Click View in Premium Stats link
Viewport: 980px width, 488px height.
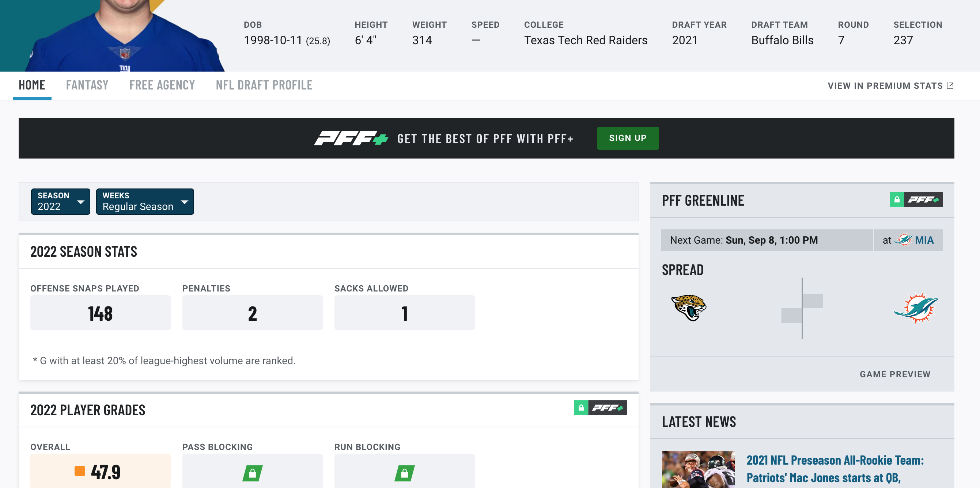pos(890,85)
